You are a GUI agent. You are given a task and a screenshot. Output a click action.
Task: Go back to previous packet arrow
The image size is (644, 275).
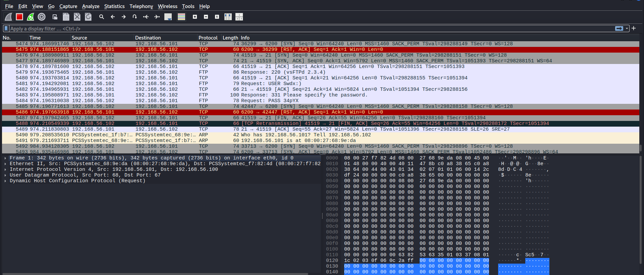(113, 17)
